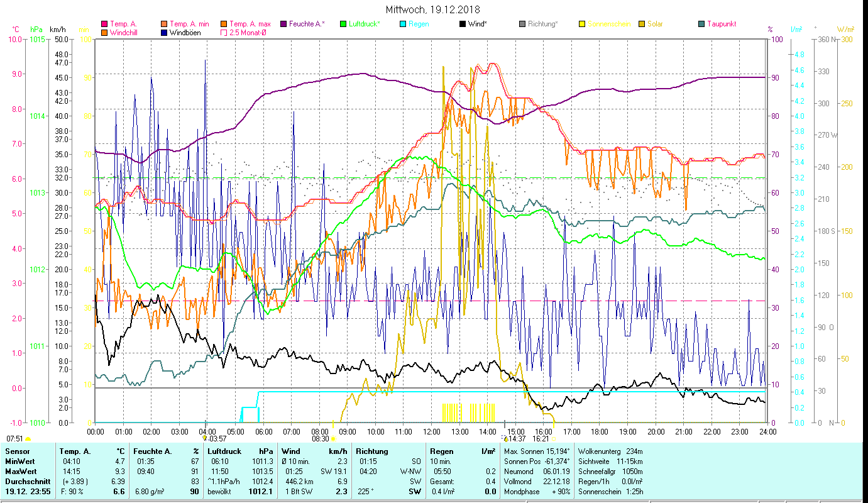Click the 08:30 sunrise marker below the axis
Screen dimensions: 868x503
(x=321, y=439)
